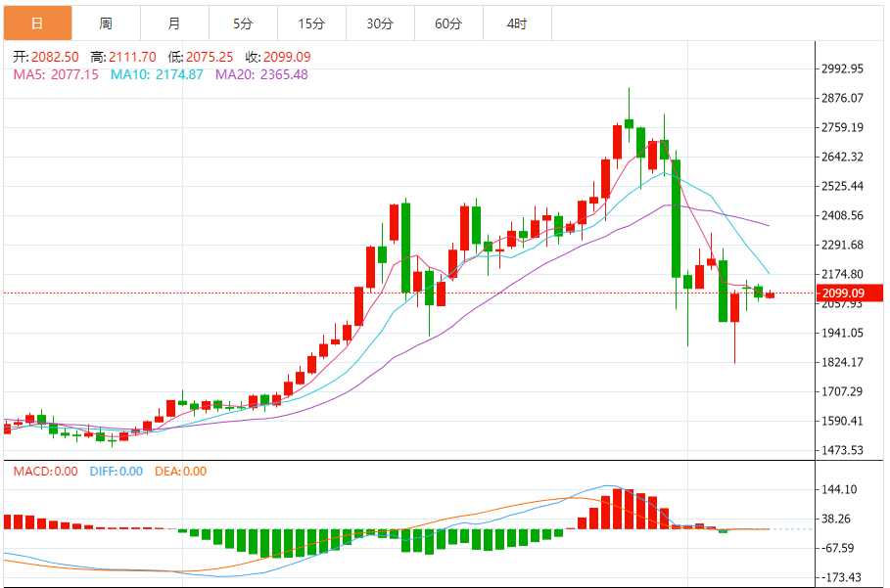
Task: Open the 60分 timeframe tab
Action: point(449,23)
